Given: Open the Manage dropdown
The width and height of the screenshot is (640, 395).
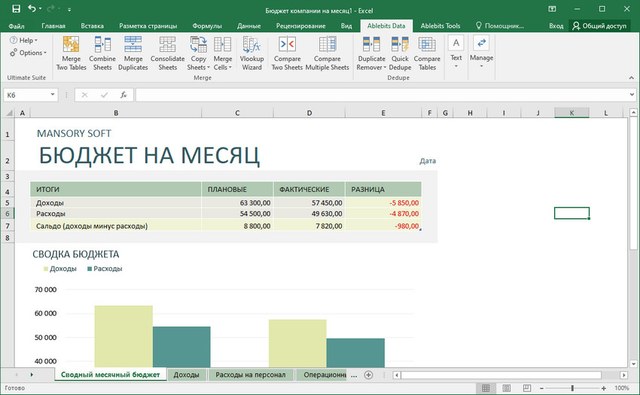Looking at the screenshot, I should pyautogui.click(x=481, y=52).
